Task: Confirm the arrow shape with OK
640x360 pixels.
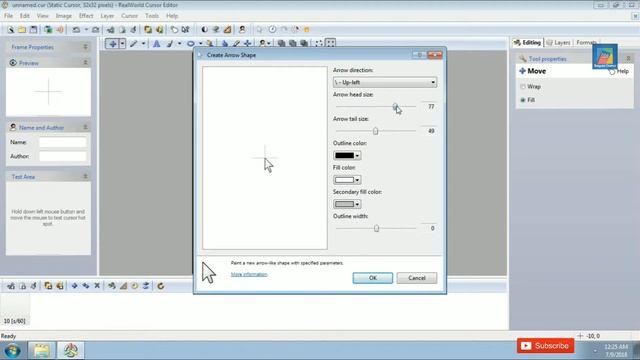Action: point(373,278)
